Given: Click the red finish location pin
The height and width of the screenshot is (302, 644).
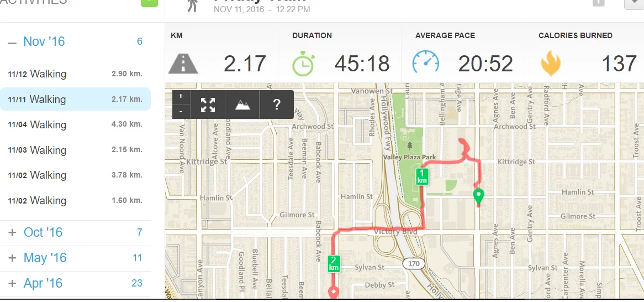Looking at the screenshot, I should click(x=333, y=292).
